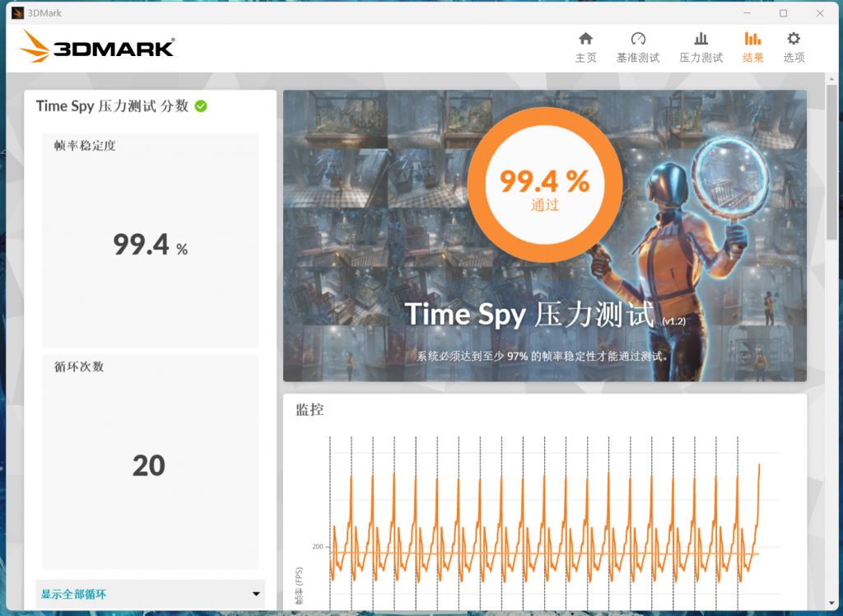
Task: Select the 循环次数 panel showing 20
Action: pos(150,461)
